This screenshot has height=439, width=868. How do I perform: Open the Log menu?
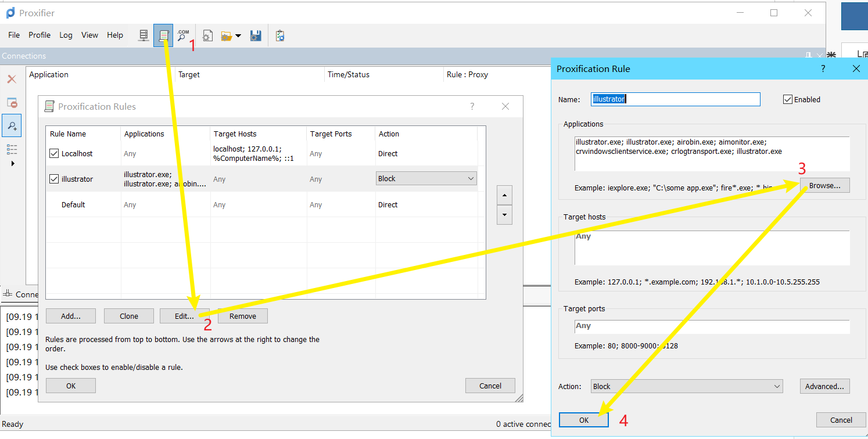tap(66, 35)
